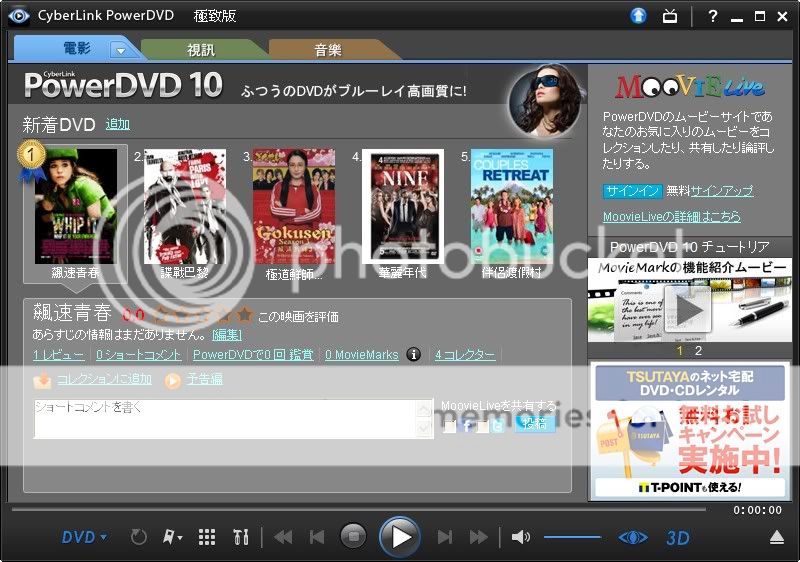Open the 1 レビュー link
Image resolution: width=800 pixels, height=562 pixels.
pos(59,354)
